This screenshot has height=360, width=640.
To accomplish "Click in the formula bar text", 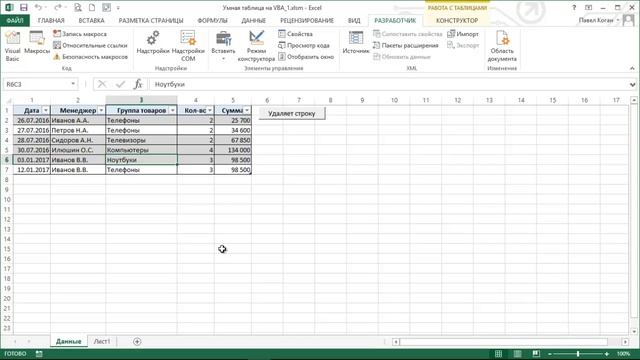I will [x=389, y=84].
